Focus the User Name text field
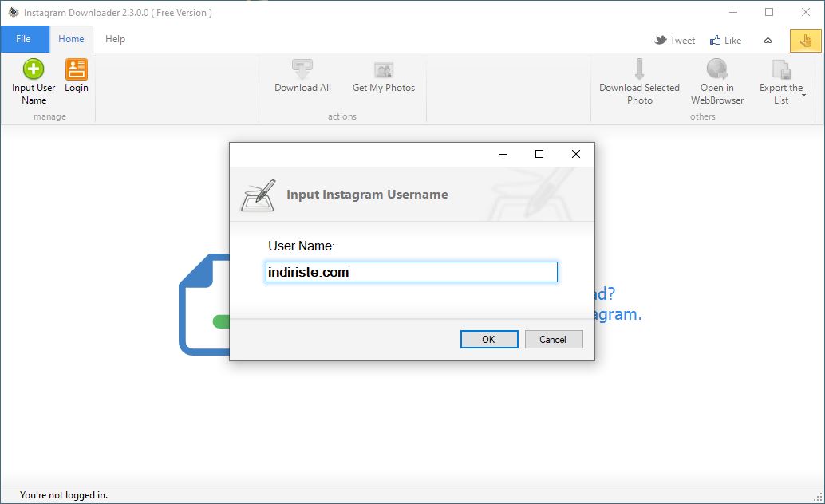This screenshot has height=504, width=825. pyautogui.click(x=412, y=272)
